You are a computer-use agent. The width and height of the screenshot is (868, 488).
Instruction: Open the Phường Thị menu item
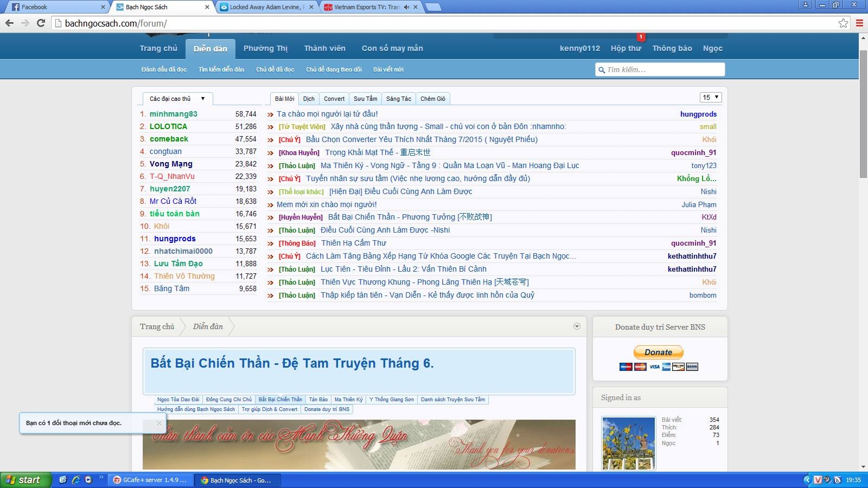pos(265,48)
